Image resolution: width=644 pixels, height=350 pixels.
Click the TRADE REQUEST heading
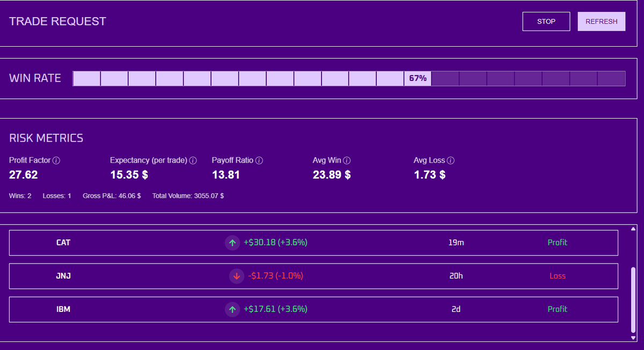click(58, 21)
